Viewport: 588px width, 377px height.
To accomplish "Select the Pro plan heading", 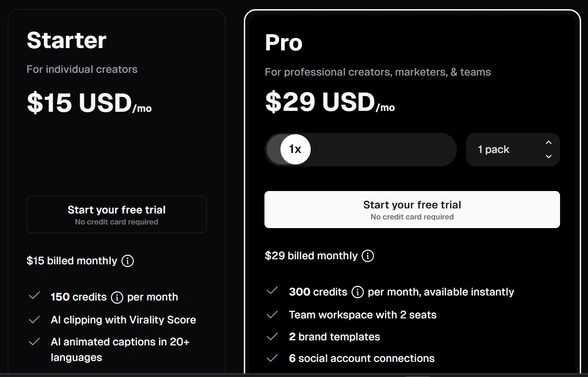I will [284, 43].
